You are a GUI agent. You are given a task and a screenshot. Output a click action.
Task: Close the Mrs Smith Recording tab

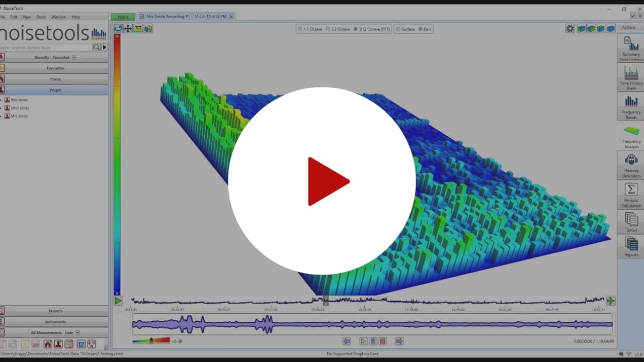[231, 17]
